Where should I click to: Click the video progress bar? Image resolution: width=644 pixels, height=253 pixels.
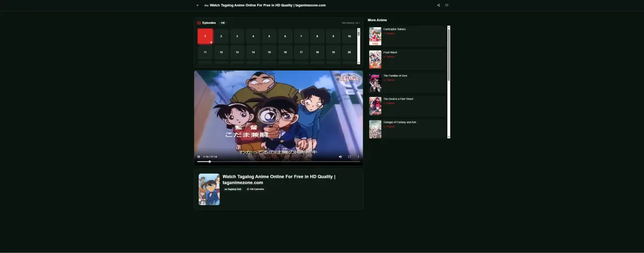278,162
